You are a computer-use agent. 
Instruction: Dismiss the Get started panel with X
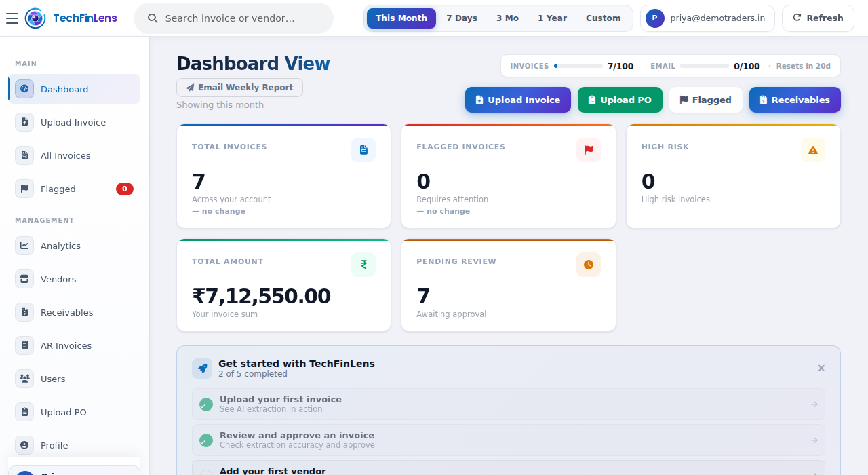tap(821, 368)
